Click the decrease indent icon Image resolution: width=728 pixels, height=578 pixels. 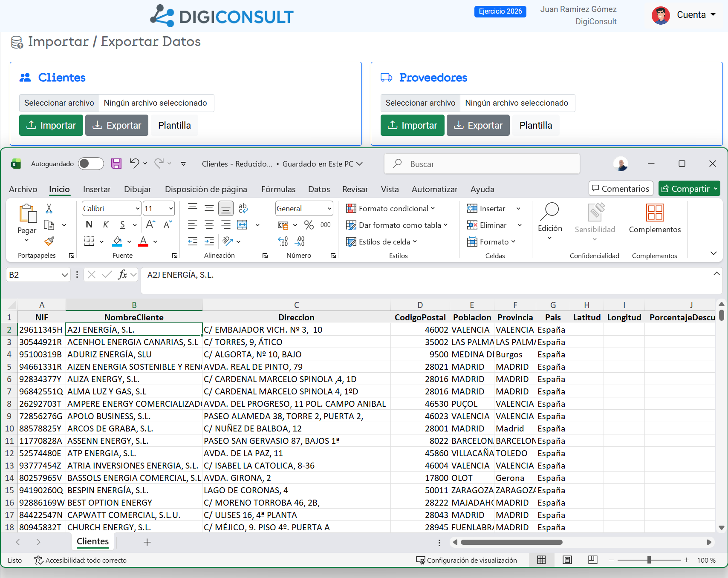pos(193,242)
